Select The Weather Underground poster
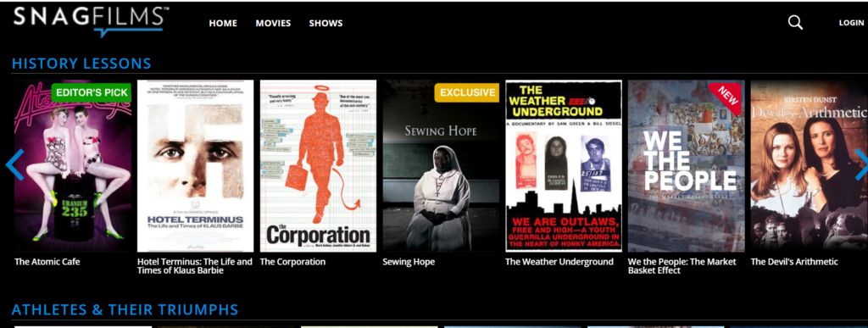The image size is (868, 328). pos(564,166)
